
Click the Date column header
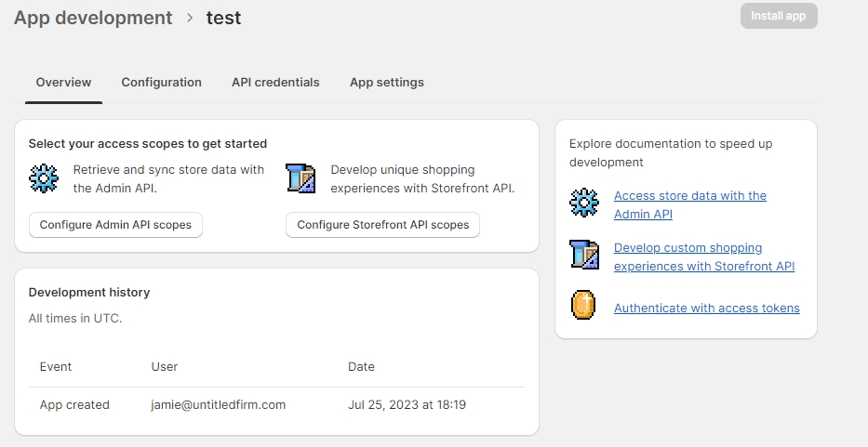tap(361, 367)
